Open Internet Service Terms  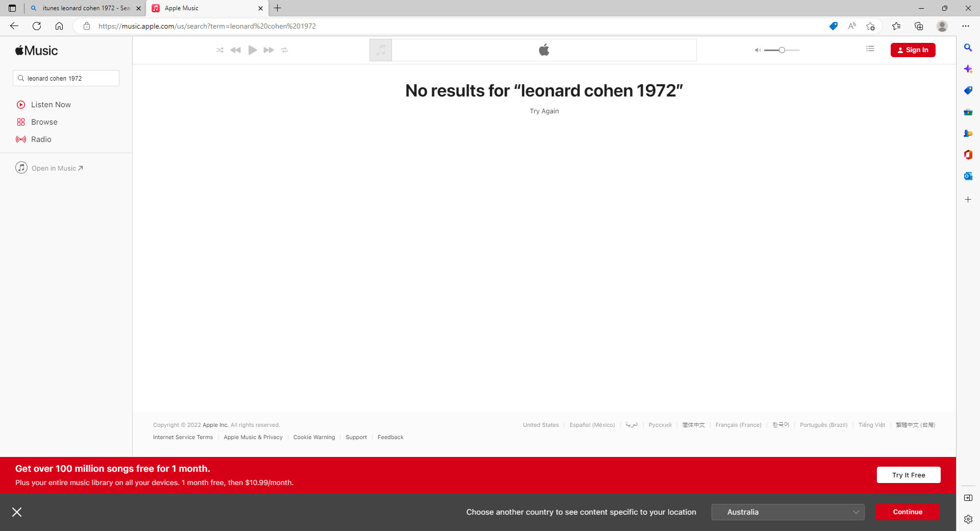coord(183,437)
